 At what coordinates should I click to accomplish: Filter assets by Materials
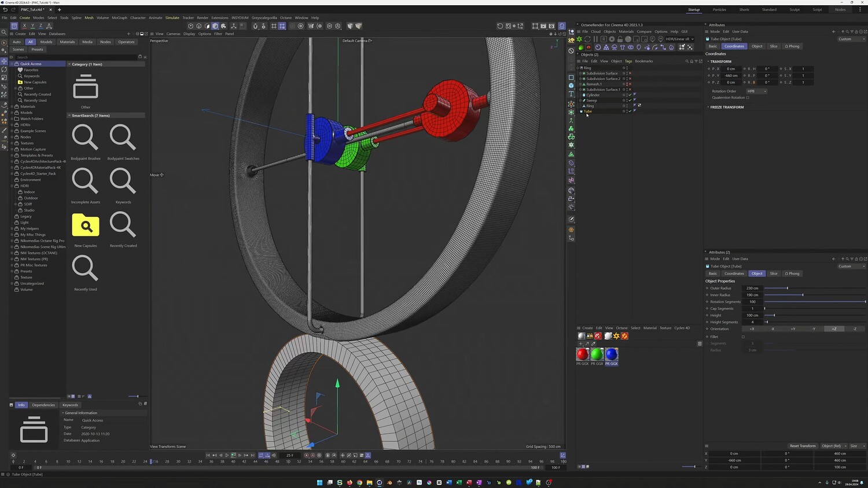tap(67, 42)
